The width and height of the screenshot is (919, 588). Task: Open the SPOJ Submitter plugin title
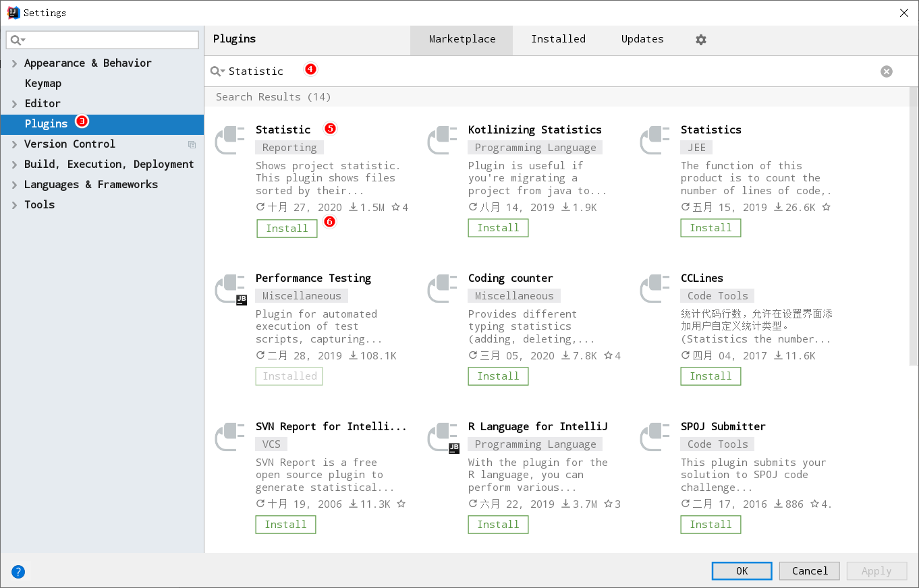click(x=723, y=426)
